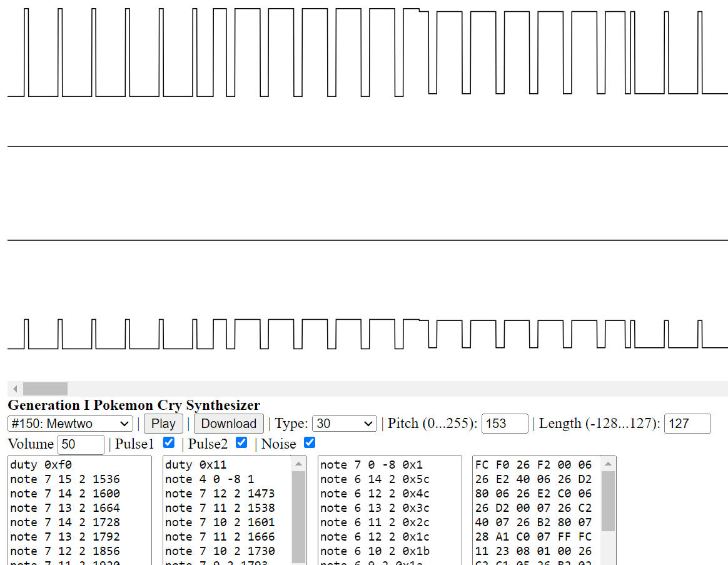Focus the Pitch input field
This screenshot has height=565, width=728.
[504, 424]
